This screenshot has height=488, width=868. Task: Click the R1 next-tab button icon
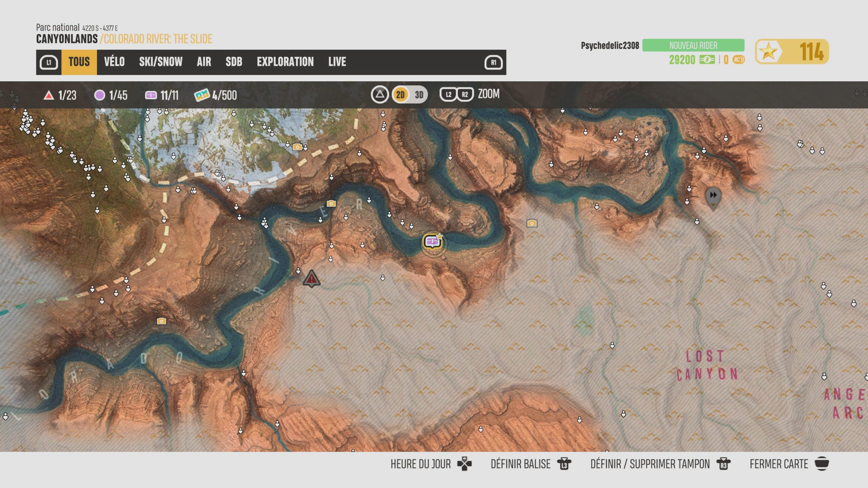(x=493, y=62)
